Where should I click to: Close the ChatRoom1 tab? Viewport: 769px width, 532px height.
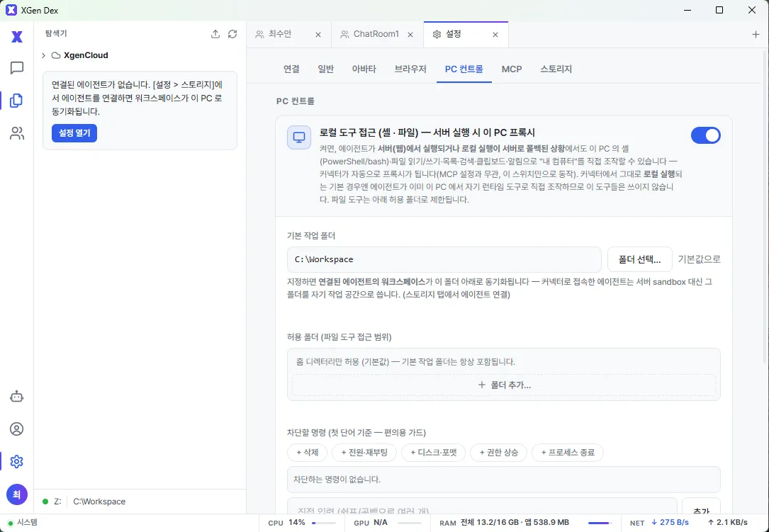click(x=410, y=34)
